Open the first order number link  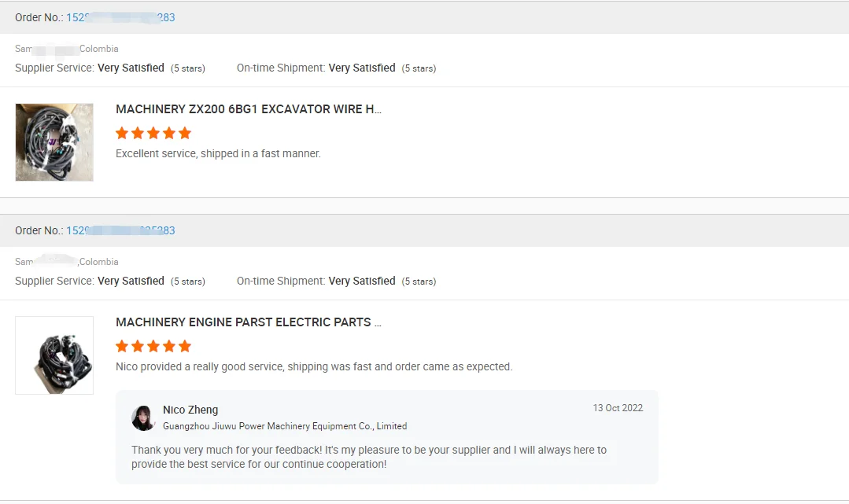[x=120, y=17]
